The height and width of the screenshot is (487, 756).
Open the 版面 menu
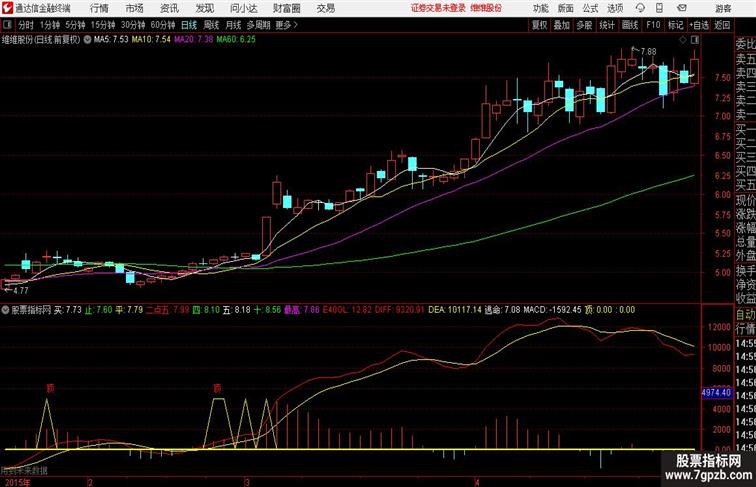(566, 8)
